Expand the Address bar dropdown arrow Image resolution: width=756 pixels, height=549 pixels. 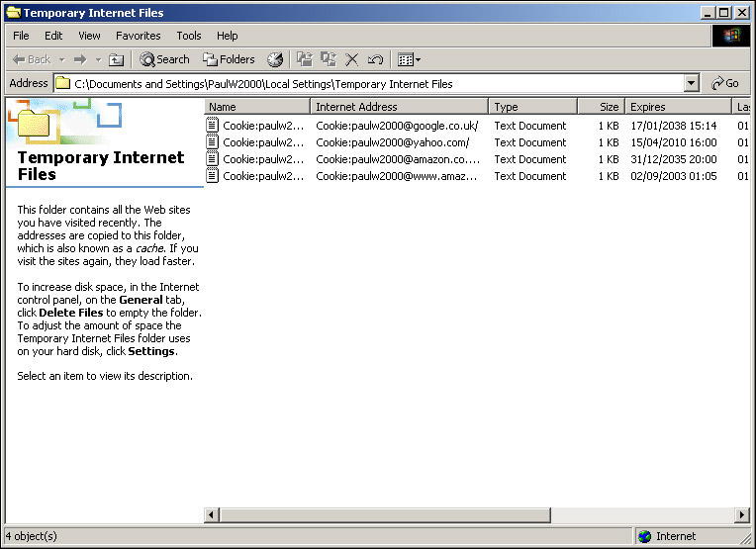click(691, 84)
